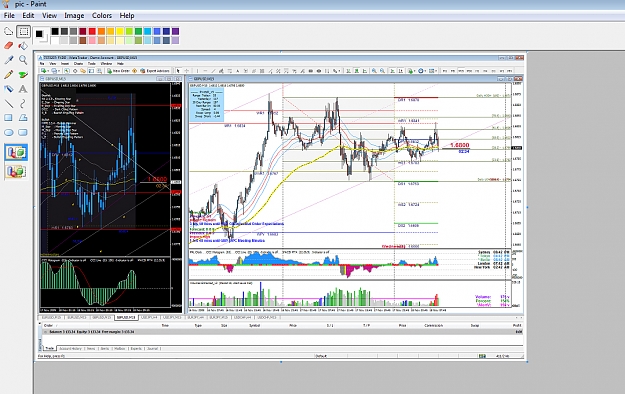The height and width of the screenshot is (394, 625).
Task: Select the Curve tool
Action: tap(23, 103)
